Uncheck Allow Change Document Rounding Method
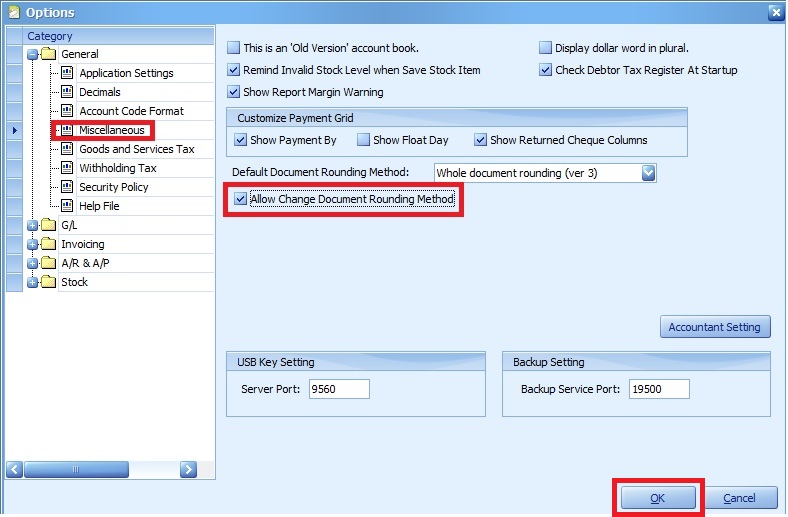 click(x=240, y=200)
